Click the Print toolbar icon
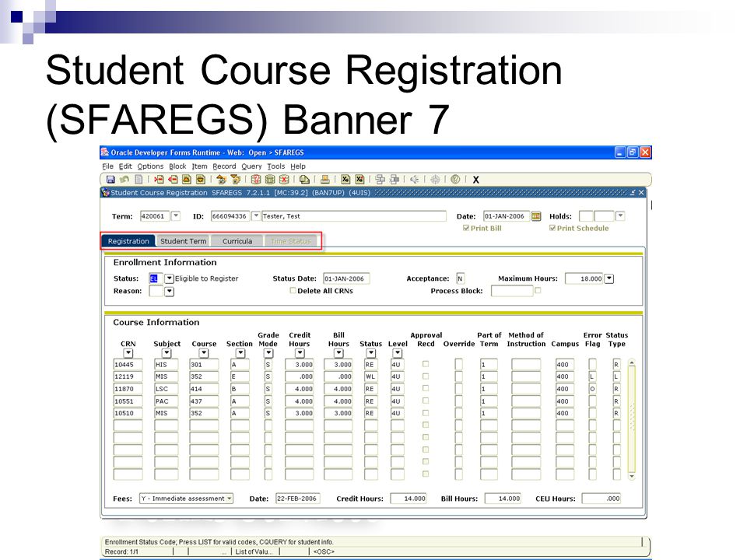 pos(325,180)
